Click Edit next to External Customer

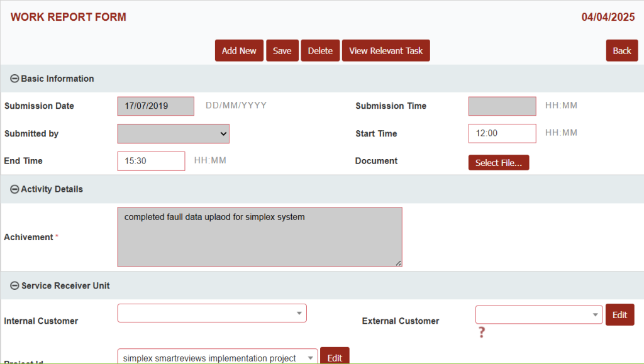[x=619, y=315]
